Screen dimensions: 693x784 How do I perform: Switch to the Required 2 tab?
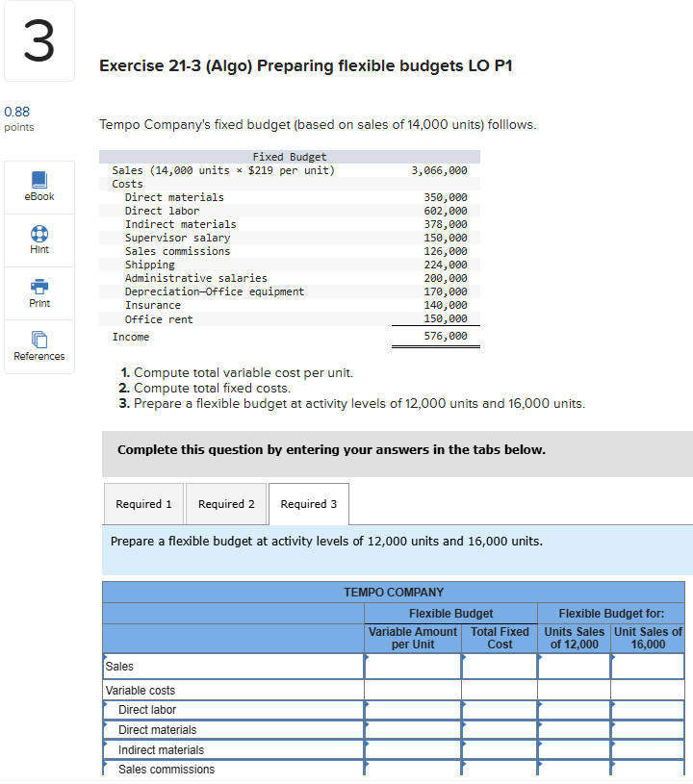pos(226,504)
